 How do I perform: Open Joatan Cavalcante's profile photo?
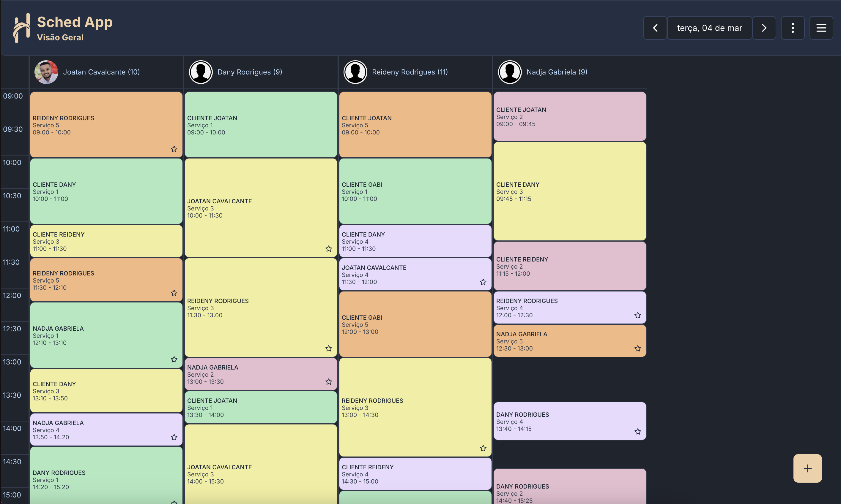(x=46, y=72)
